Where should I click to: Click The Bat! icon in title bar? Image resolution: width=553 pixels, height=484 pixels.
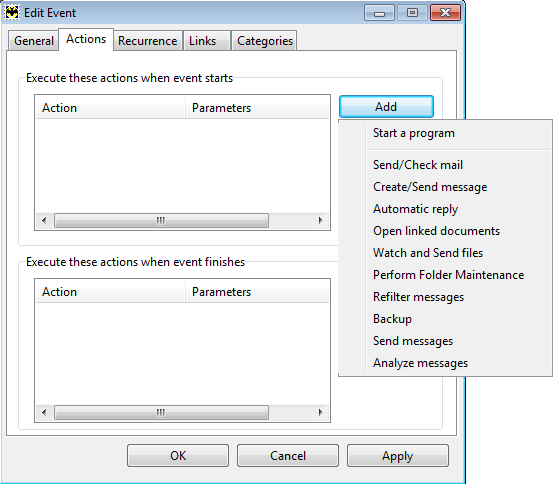coord(12,13)
